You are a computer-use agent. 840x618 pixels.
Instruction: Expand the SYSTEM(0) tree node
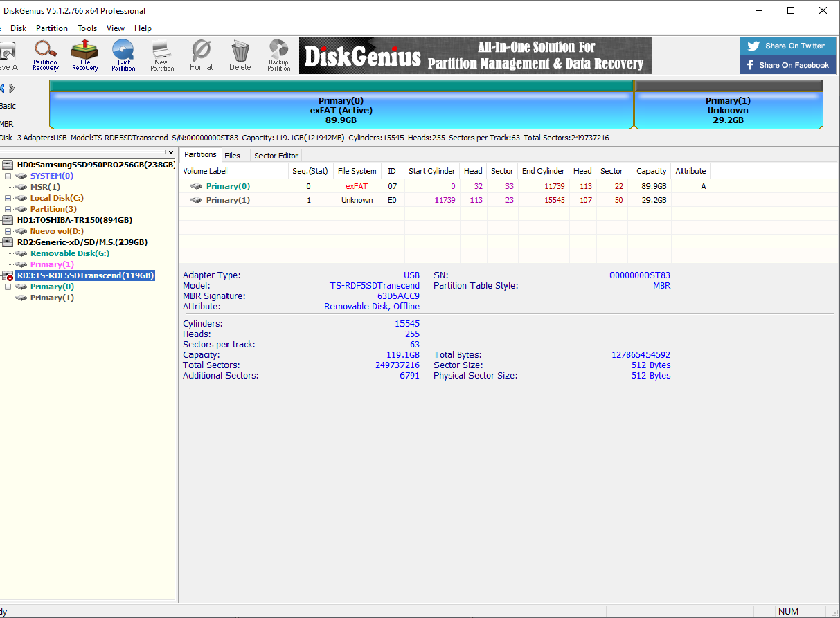pos(8,176)
